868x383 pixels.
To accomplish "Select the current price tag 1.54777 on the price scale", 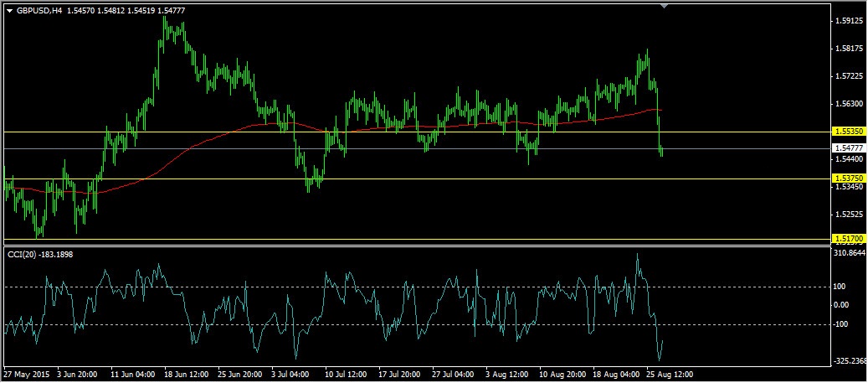I will 848,148.
